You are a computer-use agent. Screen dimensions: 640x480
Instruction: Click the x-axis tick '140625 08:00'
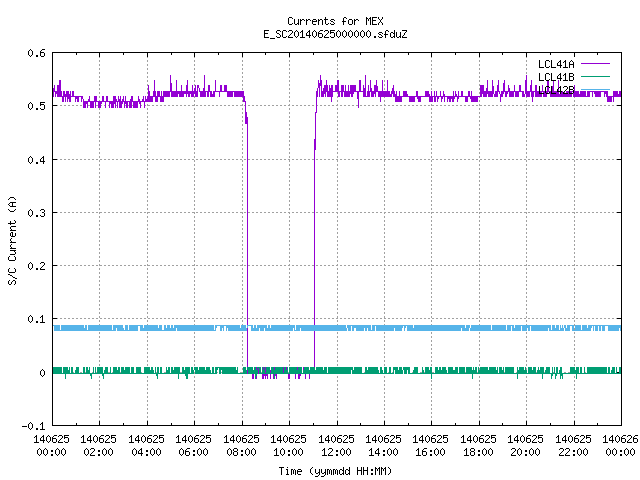tap(241, 445)
